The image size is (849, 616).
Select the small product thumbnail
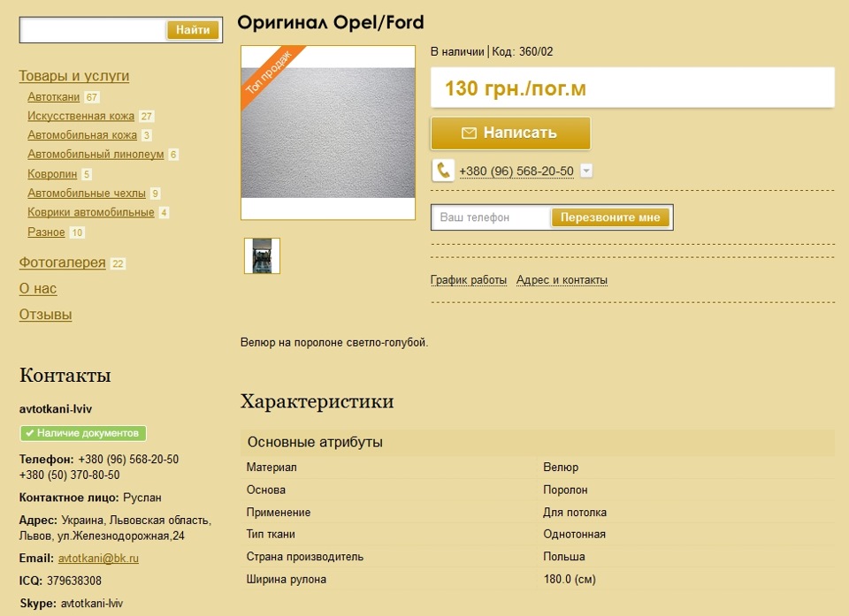tap(262, 256)
